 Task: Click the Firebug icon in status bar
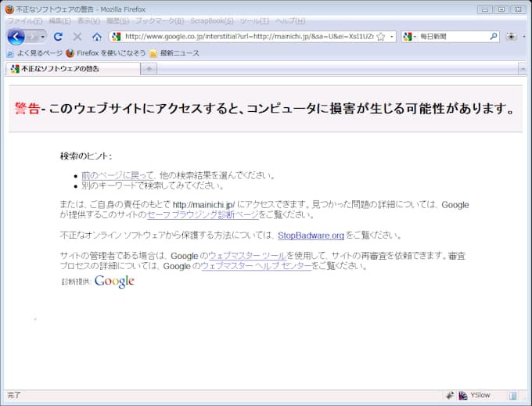(450, 396)
